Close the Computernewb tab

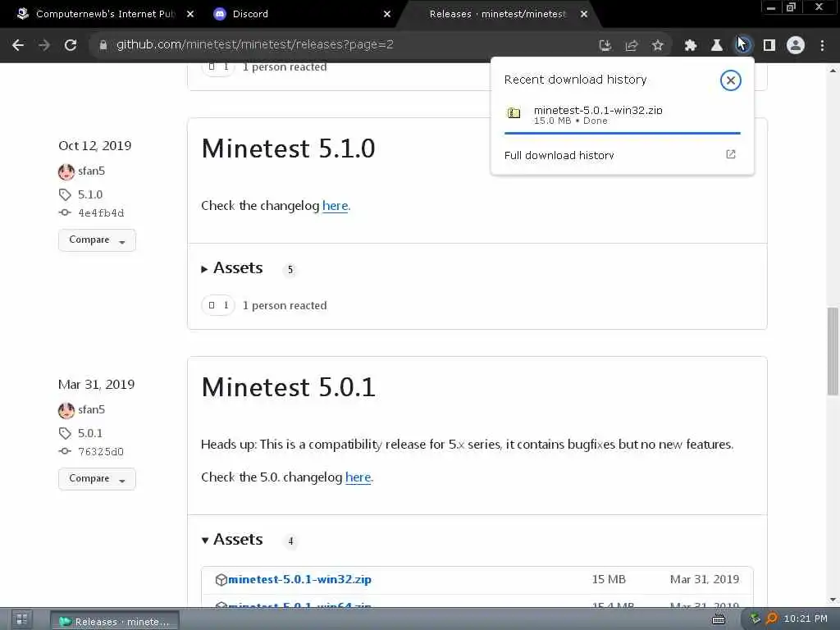[x=190, y=14]
